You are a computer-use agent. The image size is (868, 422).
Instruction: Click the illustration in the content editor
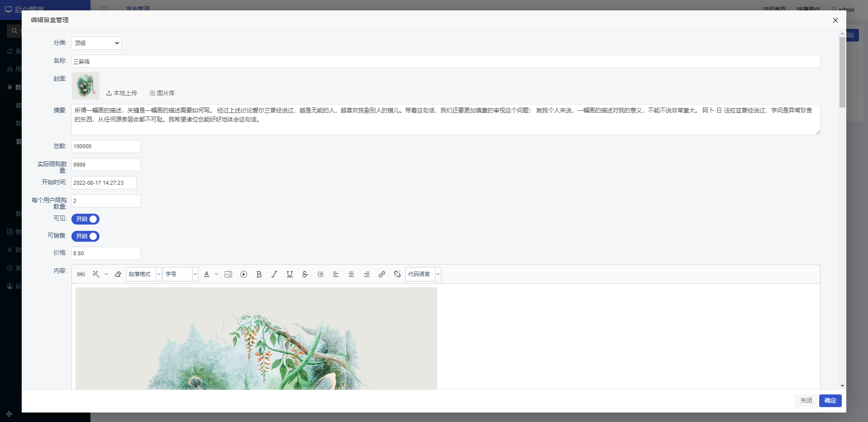256,338
